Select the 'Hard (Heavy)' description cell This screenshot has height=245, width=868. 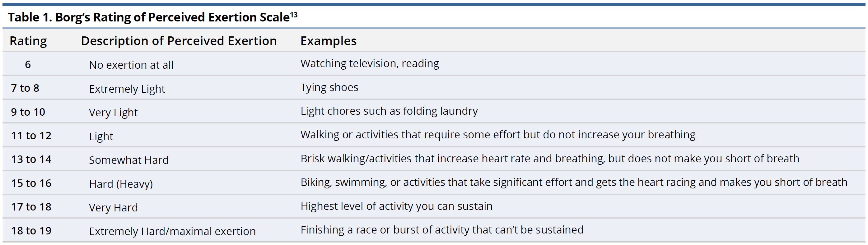click(x=121, y=184)
